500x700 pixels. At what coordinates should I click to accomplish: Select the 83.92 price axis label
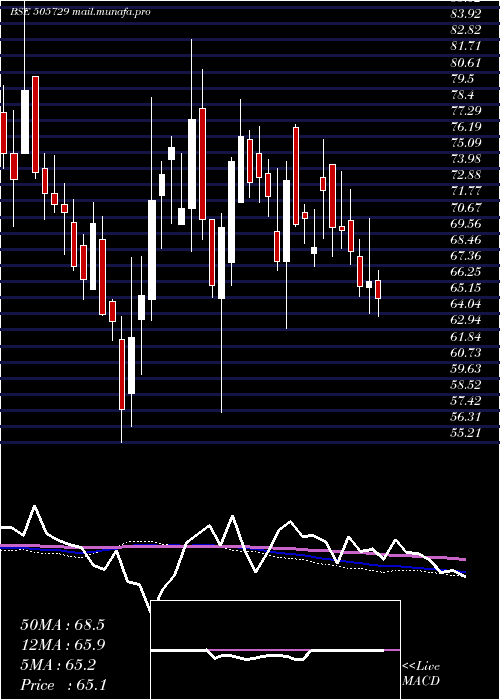[466, 13]
